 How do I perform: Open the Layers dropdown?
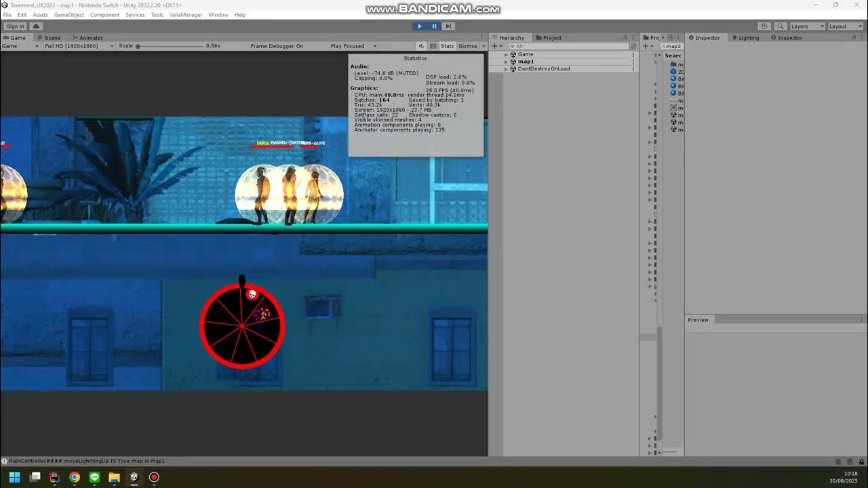pos(807,26)
